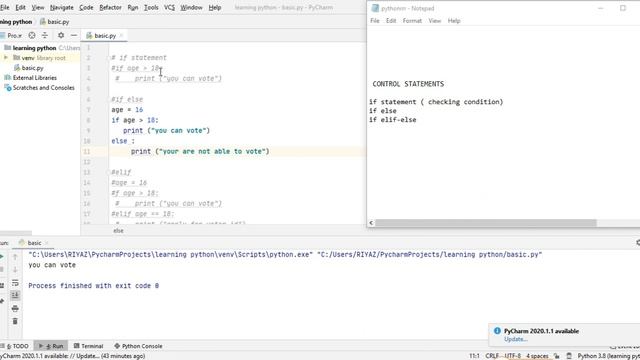Open PyCharm Edit menu
Screen dimensions: 640x360
tap(20, 7)
